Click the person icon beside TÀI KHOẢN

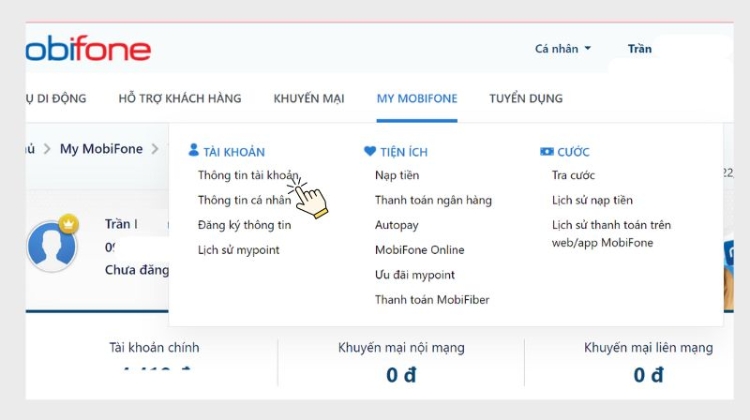click(x=193, y=150)
